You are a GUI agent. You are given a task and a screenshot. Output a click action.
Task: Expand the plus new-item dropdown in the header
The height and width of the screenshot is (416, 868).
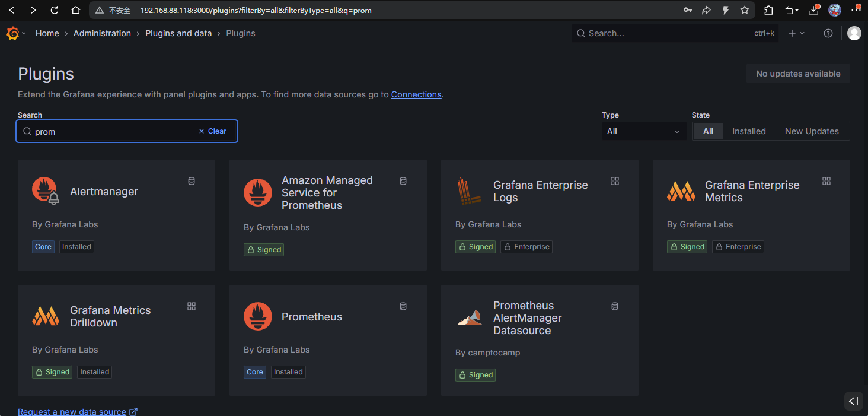point(796,33)
